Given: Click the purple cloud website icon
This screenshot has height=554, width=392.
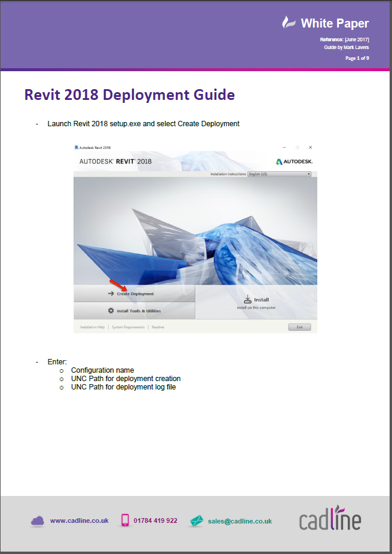Looking at the screenshot, I should (38, 520).
